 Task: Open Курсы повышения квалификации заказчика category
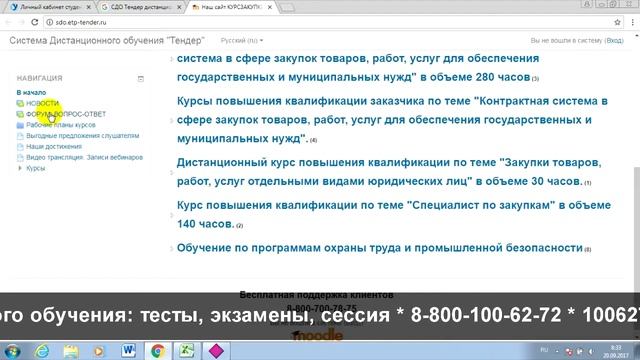(392, 120)
